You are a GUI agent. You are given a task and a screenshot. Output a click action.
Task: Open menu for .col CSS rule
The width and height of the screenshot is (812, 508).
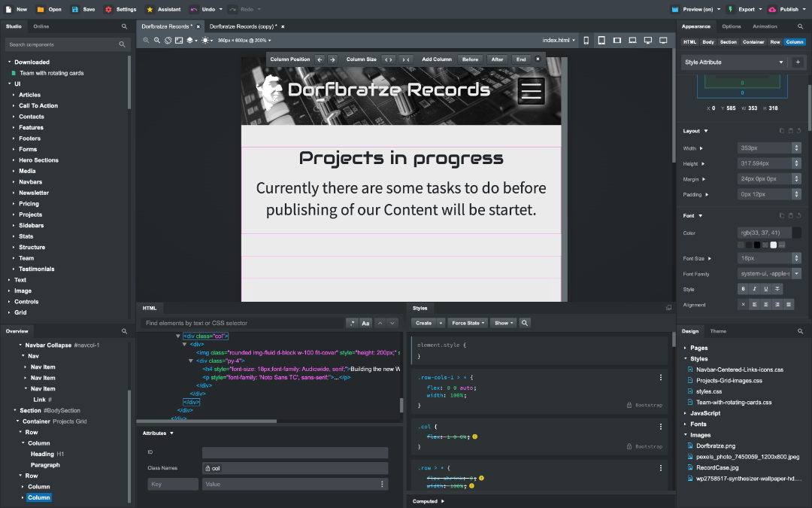(x=660, y=427)
